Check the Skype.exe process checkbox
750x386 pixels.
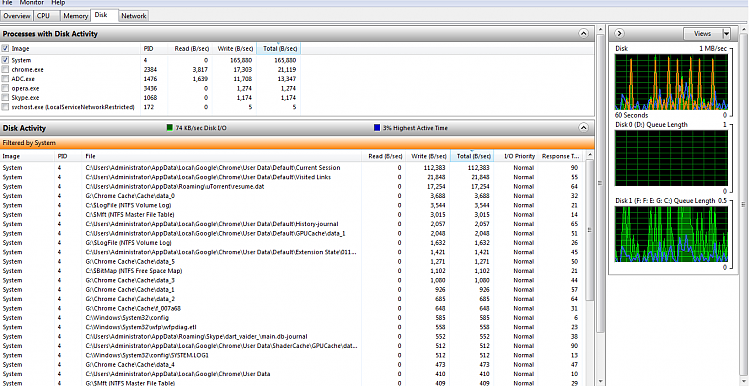pyautogui.click(x=5, y=98)
